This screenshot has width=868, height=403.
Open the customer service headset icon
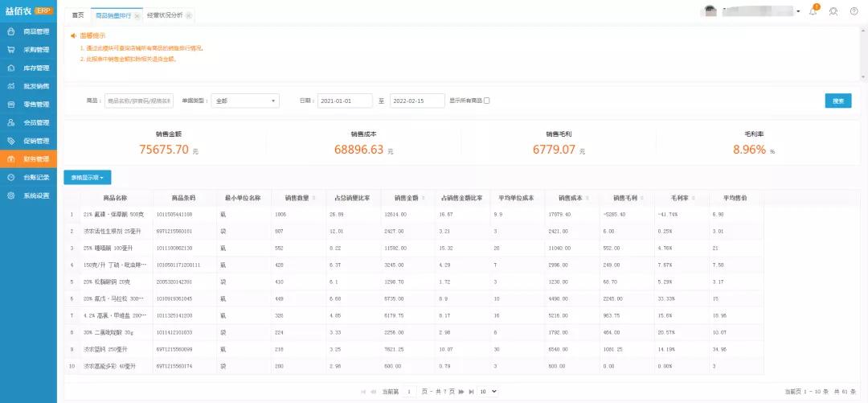[833, 11]
